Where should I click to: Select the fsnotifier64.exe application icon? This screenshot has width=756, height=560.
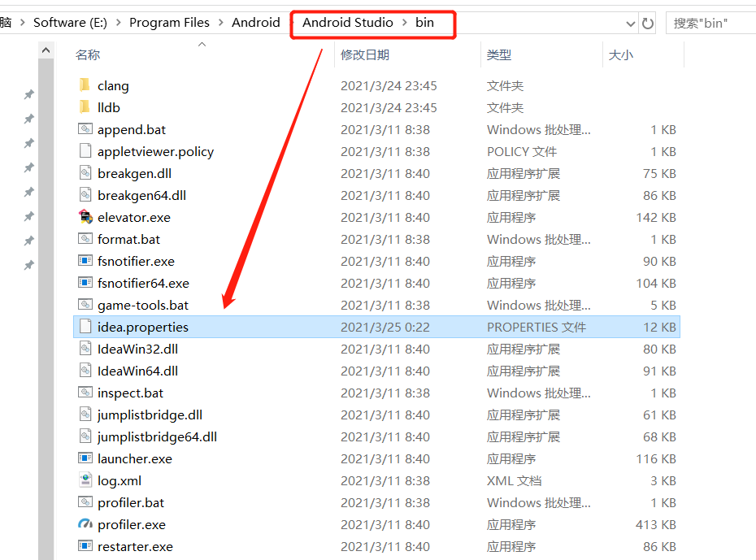coord(85,282)
